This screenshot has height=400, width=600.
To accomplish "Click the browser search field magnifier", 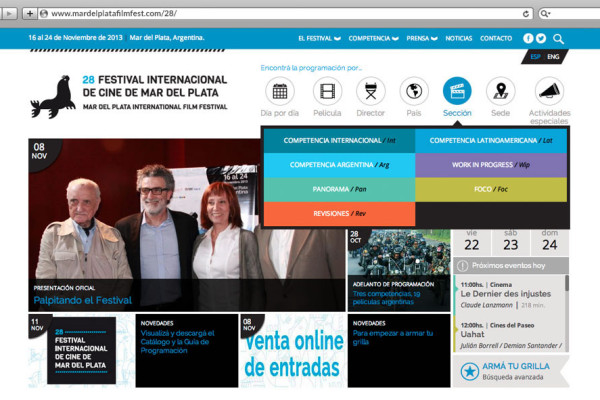I will (x=545, y=14).
